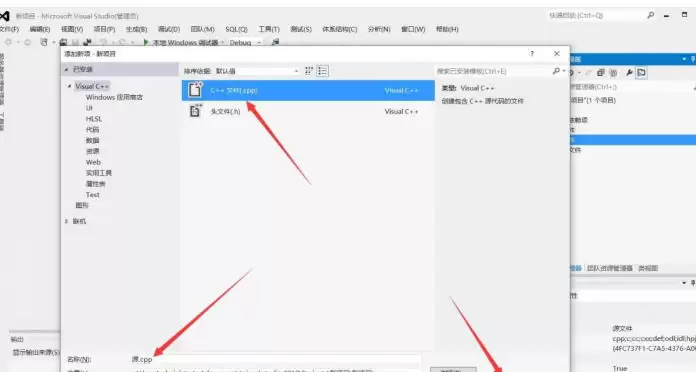Select 图形 tree item

pyautogui.click(x=82, y=205)
